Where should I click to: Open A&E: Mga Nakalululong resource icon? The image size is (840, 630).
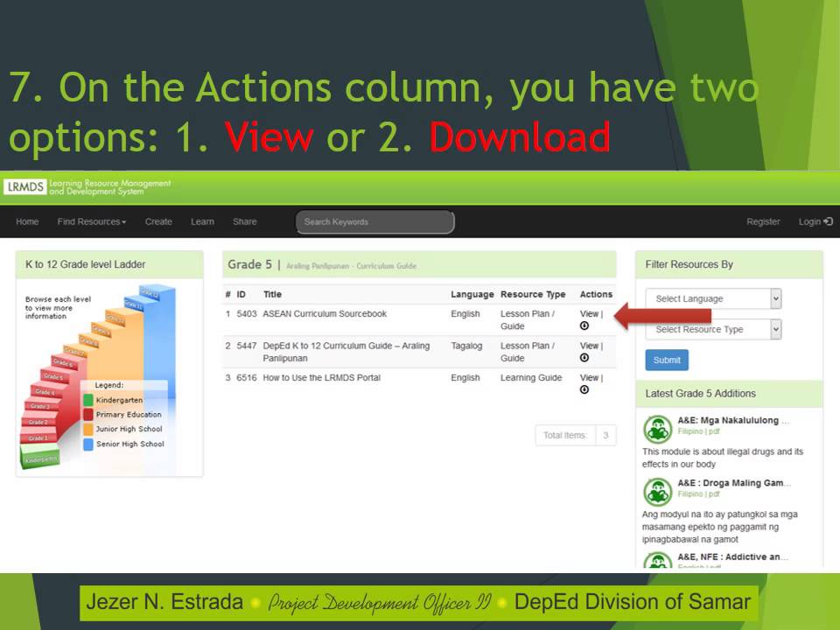pyautogui.click(x=657, y=429)
